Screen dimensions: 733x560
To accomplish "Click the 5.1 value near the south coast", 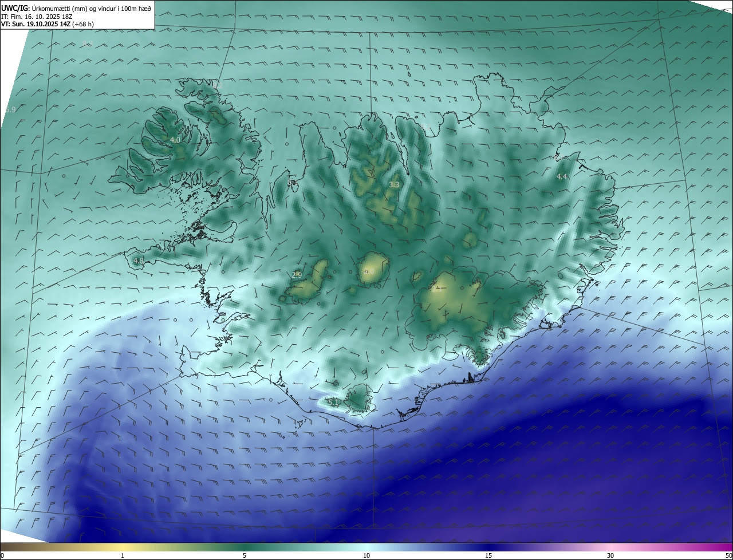I will pyautogui.click(x=333, y=402).
